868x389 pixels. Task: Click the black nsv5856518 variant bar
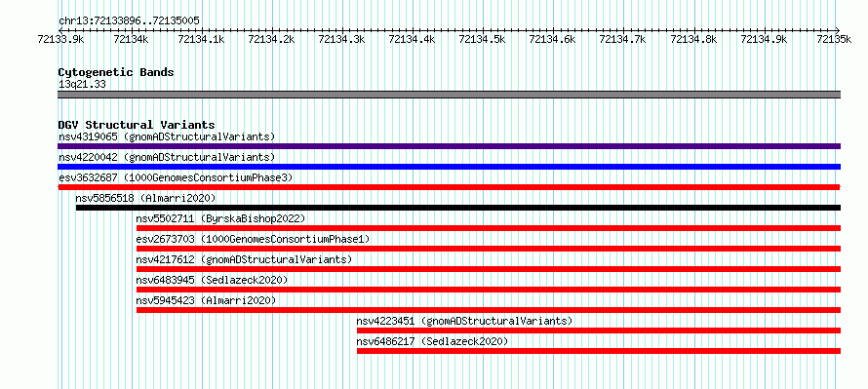[458, 208]
